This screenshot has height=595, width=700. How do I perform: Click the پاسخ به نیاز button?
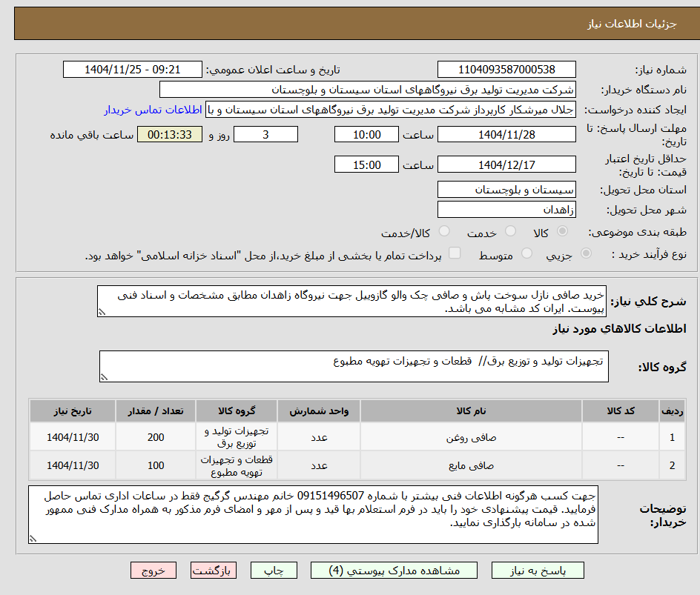tap(538, 571)
